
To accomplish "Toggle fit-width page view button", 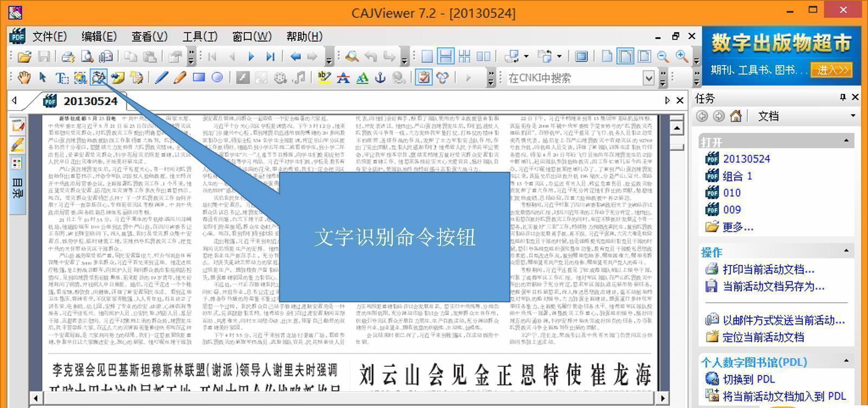I will 625,56.
